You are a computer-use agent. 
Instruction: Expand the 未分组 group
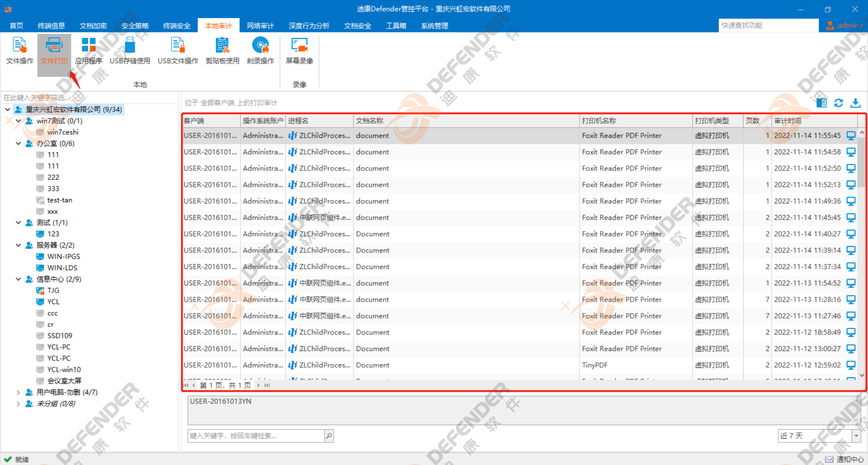(19, 403)
